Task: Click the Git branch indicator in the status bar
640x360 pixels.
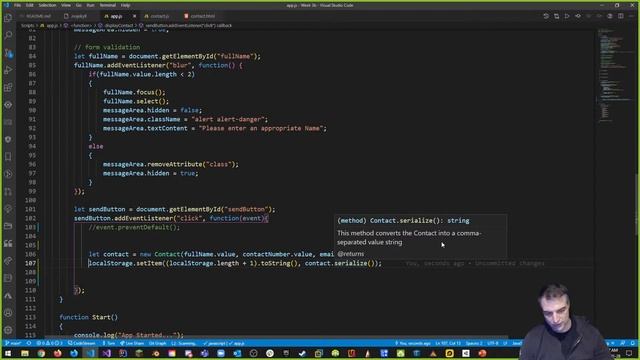Action: (13, 343)
